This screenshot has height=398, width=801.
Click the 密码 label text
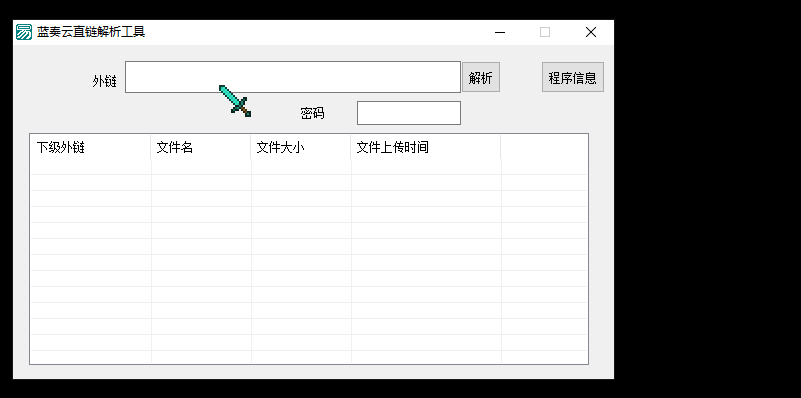(312, 113)
